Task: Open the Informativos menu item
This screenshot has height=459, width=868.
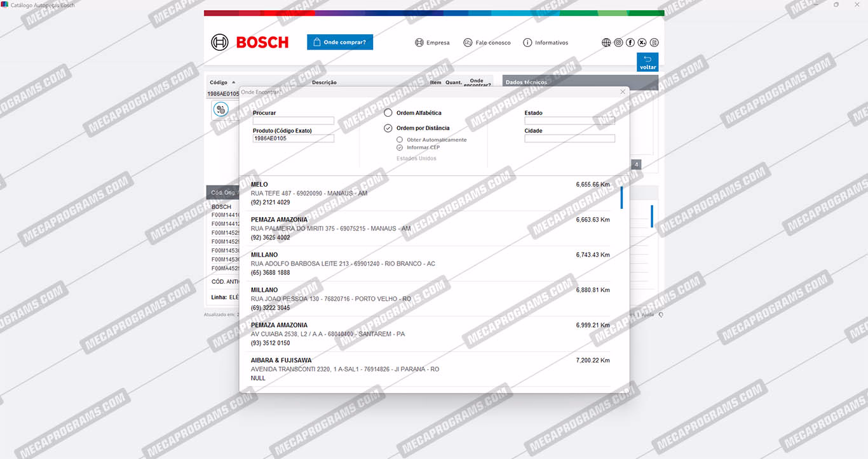Action: 545,43
